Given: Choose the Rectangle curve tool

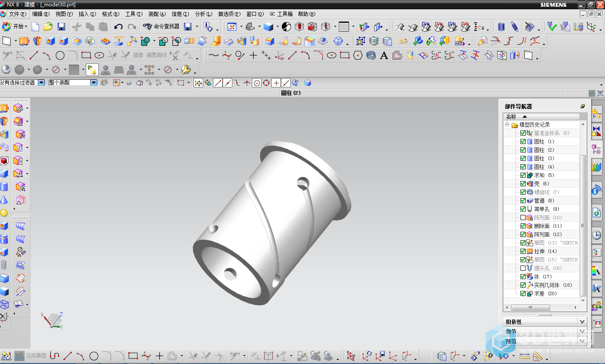Looking at the screenshot, I should click(x=345, y=55).
